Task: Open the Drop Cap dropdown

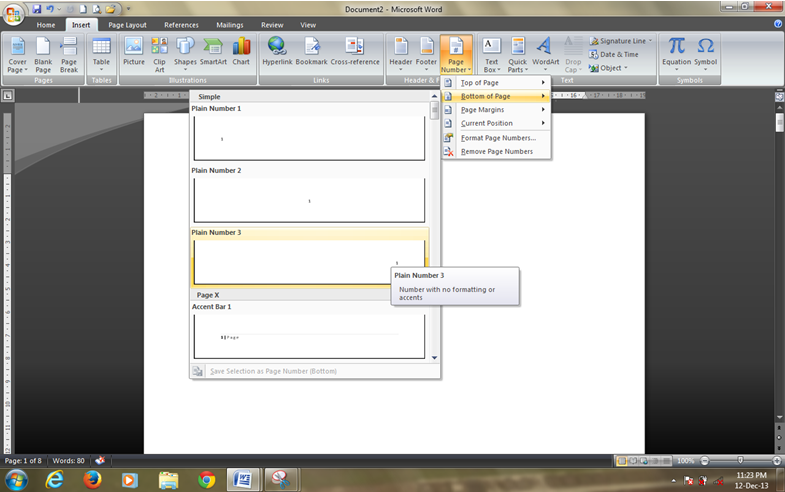Action: click(x=573, y=55)
